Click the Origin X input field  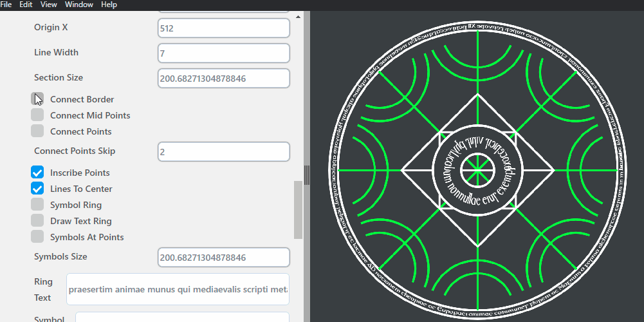click(224, 28)
